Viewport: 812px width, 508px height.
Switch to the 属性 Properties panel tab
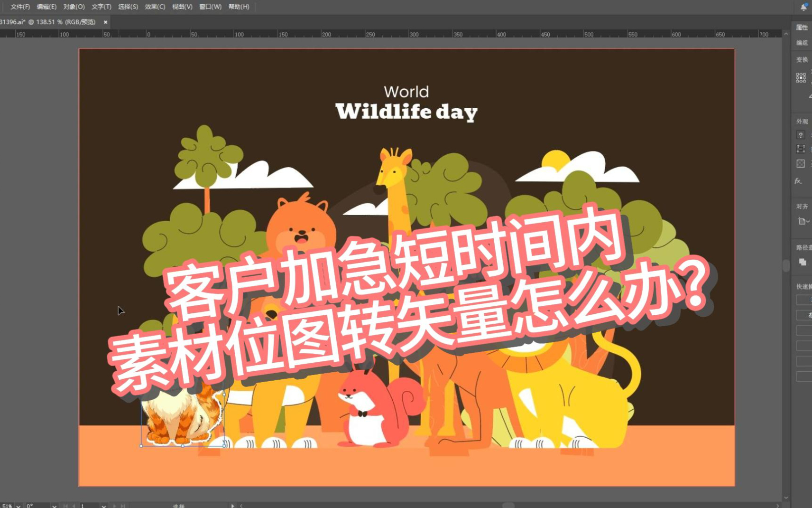[x=802, y=28]
